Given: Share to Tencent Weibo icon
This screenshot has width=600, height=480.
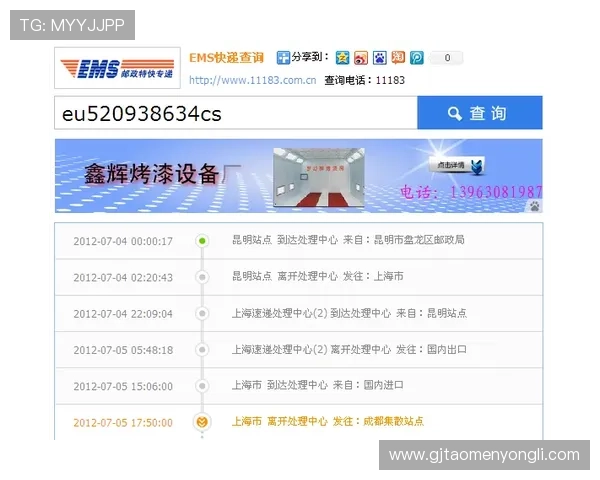Looking at the screenshot, I should tap(417, 58).
